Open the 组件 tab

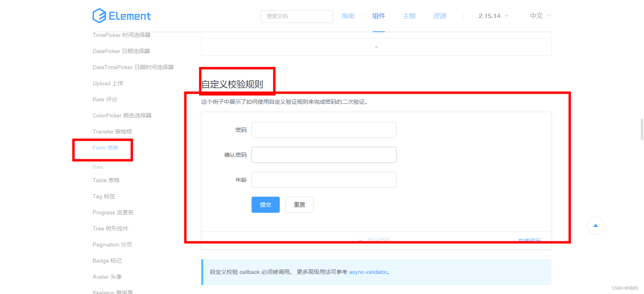(379, 16)
